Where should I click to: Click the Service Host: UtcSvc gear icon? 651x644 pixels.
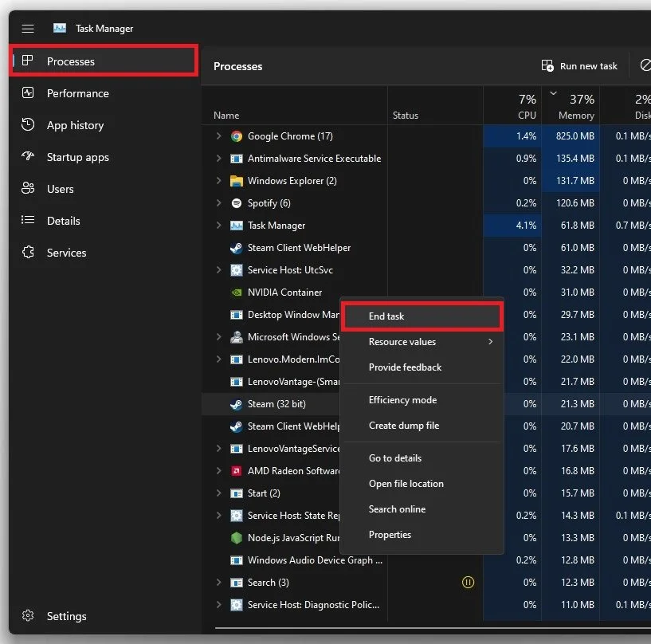click(x=237, y=270)
